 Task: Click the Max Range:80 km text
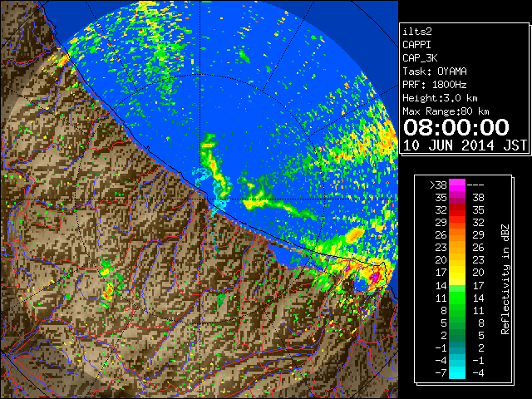click(446, 111)
